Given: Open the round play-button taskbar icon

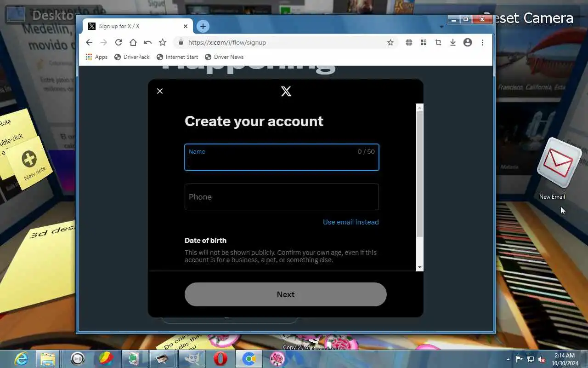Looking at the screenshot, I should [x=77, y=359].
